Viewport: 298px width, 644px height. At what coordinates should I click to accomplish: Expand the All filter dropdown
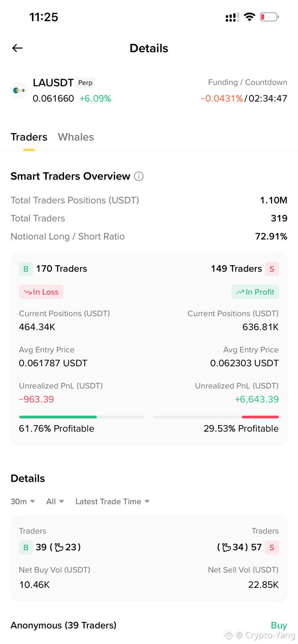pyautogui.click(x=55, y=501)
